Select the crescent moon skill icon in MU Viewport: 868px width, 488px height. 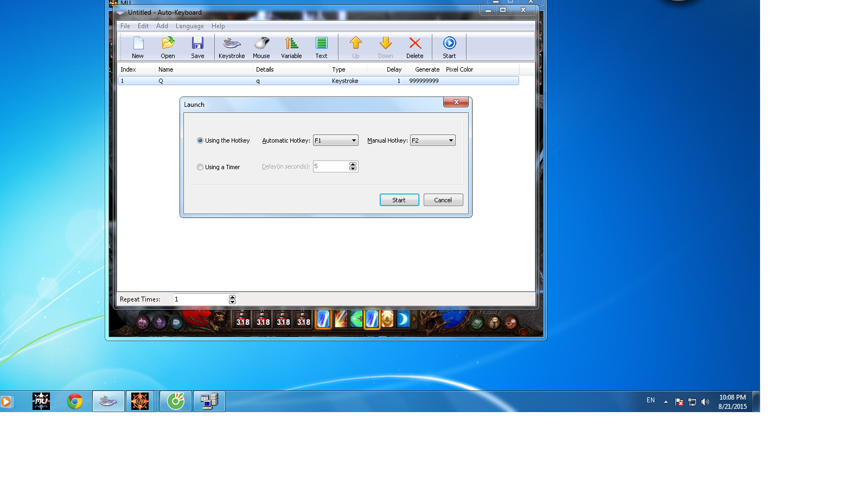[x=403, y=319]
